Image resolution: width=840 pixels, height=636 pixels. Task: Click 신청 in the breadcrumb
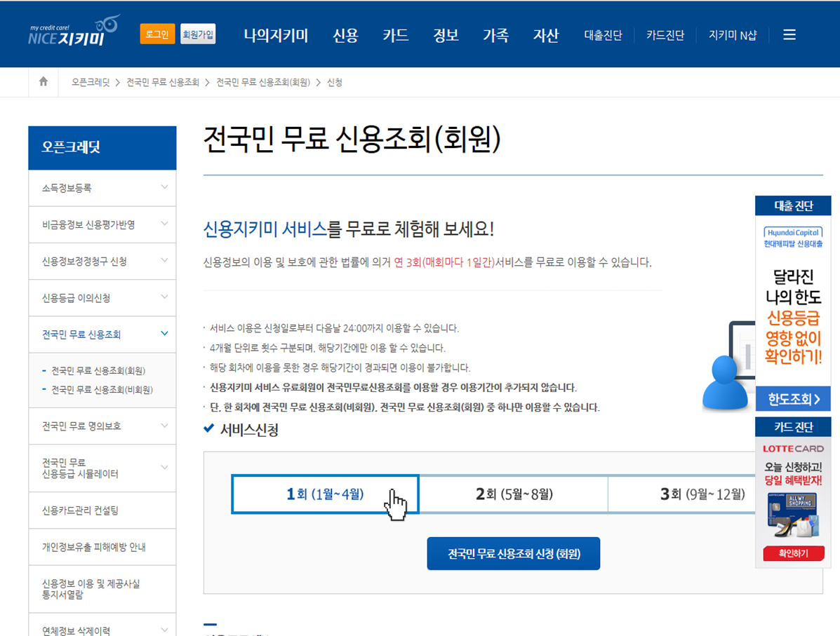(x=334, y=82)
